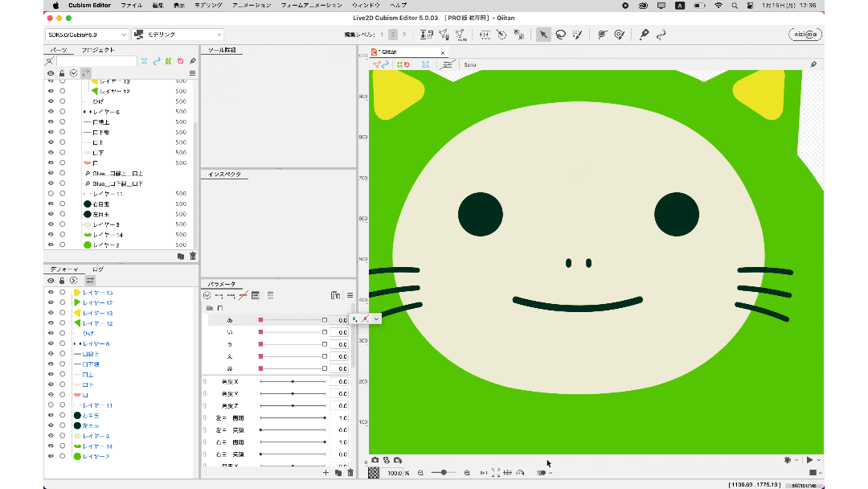Viewport: 868px width, 489px height.
Task: Toggle visibility of レイヤー11 in Parts list
Action: [x=51, y=194]
